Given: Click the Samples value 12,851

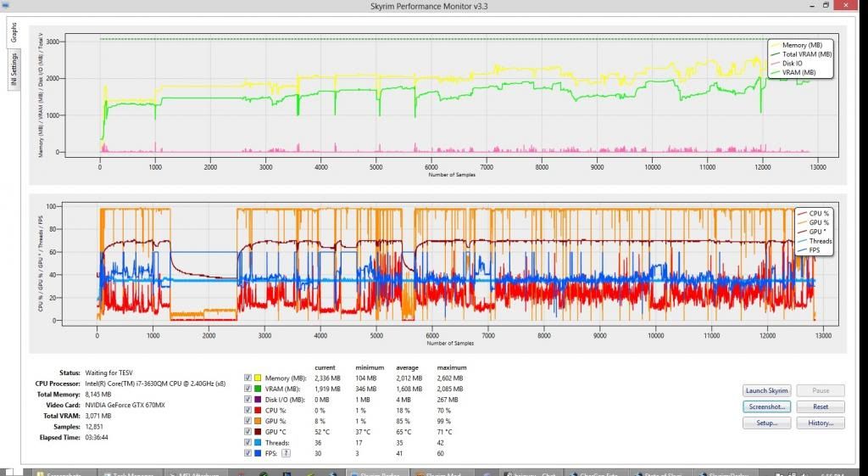Looking at the screenshot, I should [x=94, y=427].
